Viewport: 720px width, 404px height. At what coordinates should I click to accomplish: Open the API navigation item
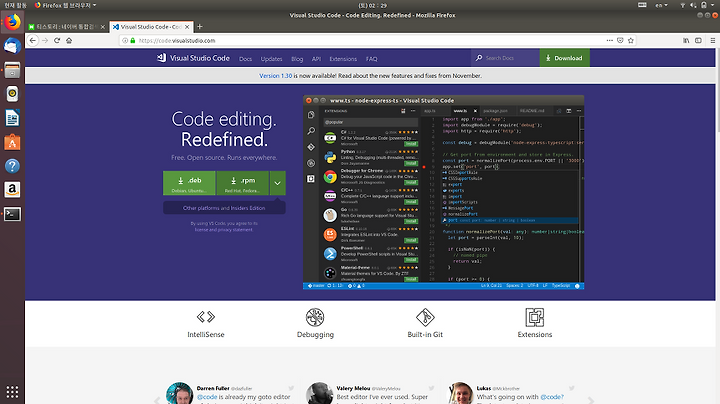[x=316, y=59]
